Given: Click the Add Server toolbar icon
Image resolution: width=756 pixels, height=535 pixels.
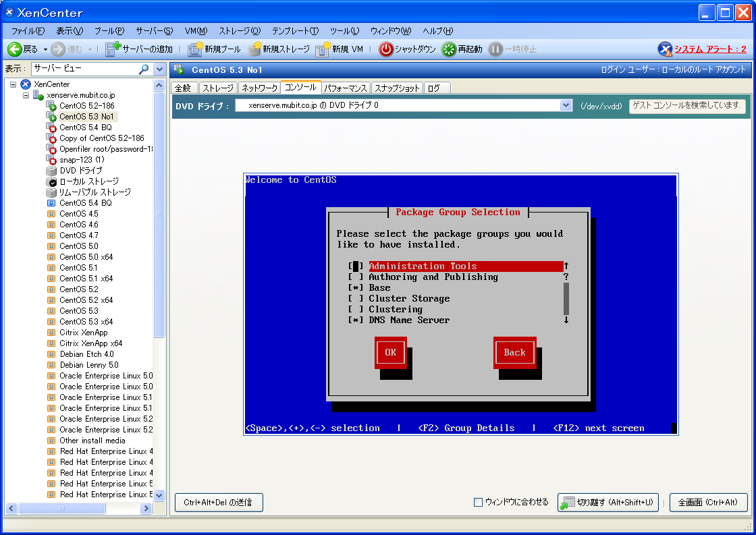Looking at the screenshot, I should (x=113, y=49).
